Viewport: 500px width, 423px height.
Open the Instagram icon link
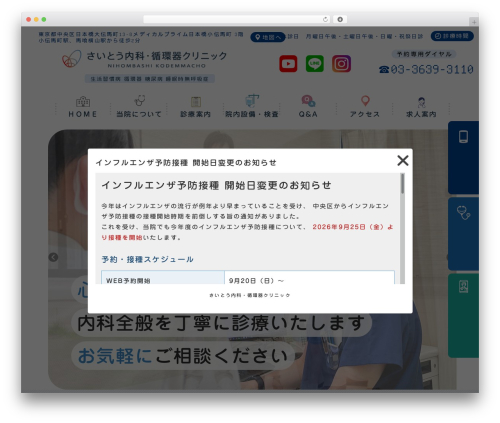click(x=341, y=63)
